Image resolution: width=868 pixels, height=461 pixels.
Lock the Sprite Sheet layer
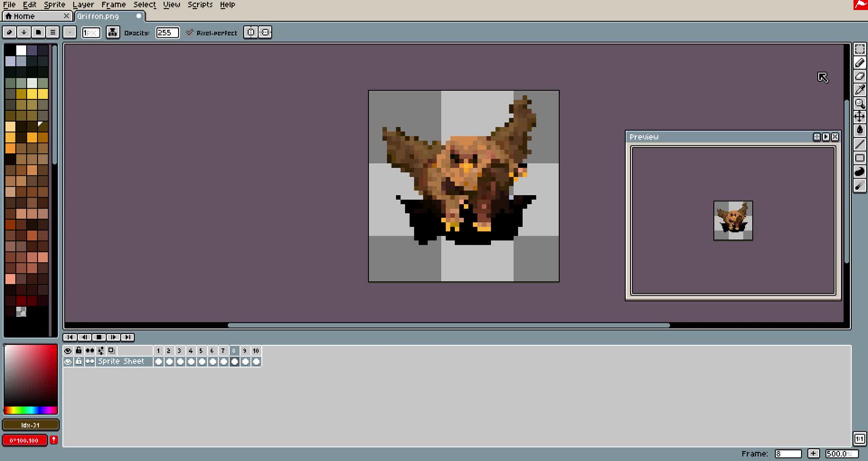click(x=79, y=361)
